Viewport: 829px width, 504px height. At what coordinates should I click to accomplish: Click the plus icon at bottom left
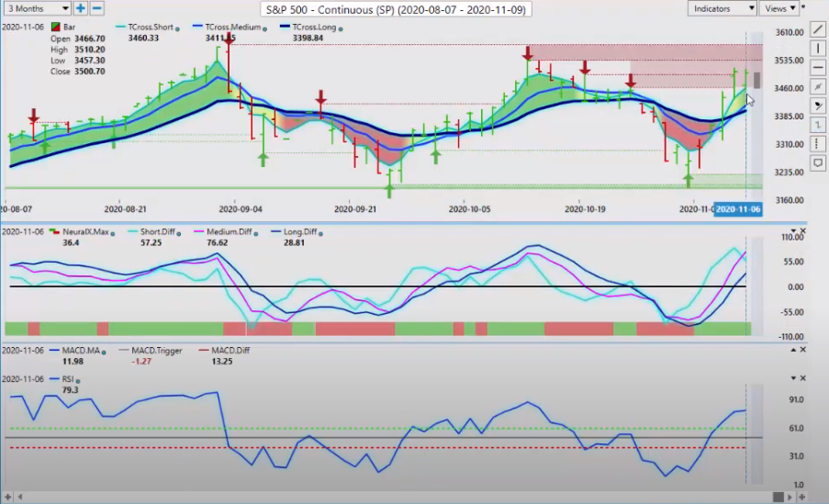click(7, 498)
